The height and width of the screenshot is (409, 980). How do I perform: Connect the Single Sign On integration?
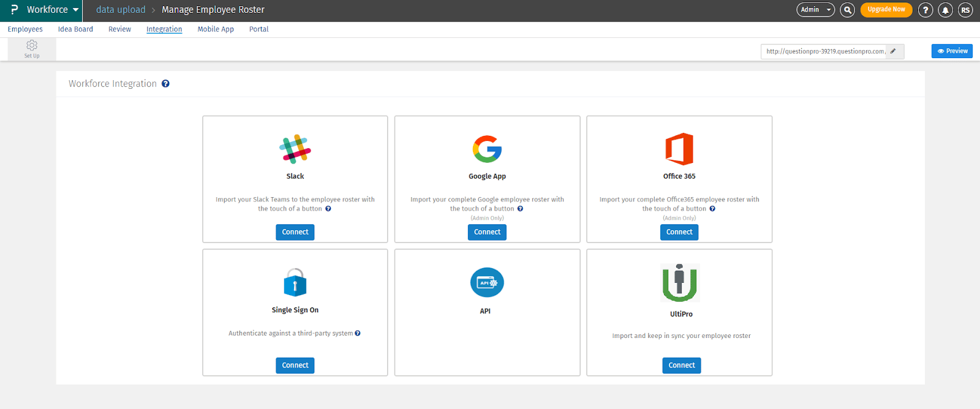click(295, 366)
